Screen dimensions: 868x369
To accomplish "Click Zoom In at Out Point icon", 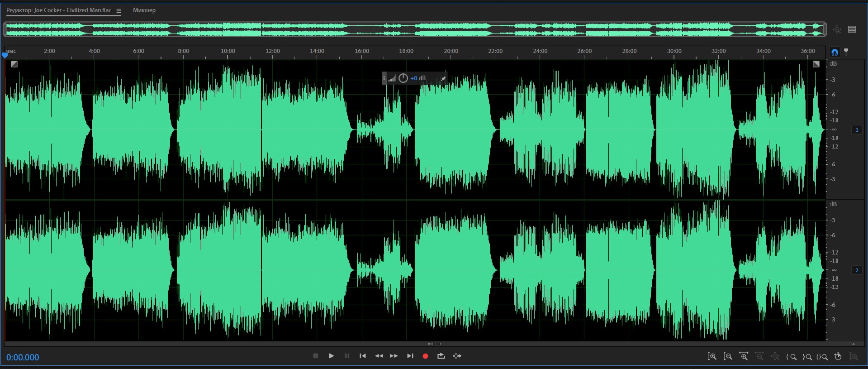I will point(807,357).
